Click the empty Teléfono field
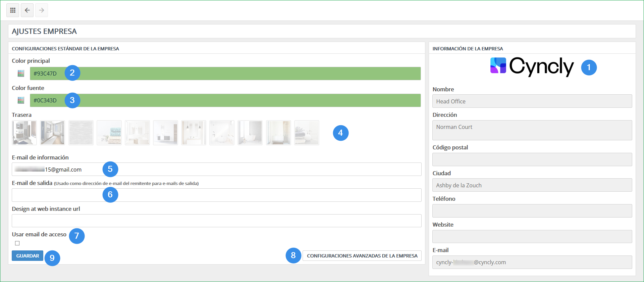 tap(532, 211)
